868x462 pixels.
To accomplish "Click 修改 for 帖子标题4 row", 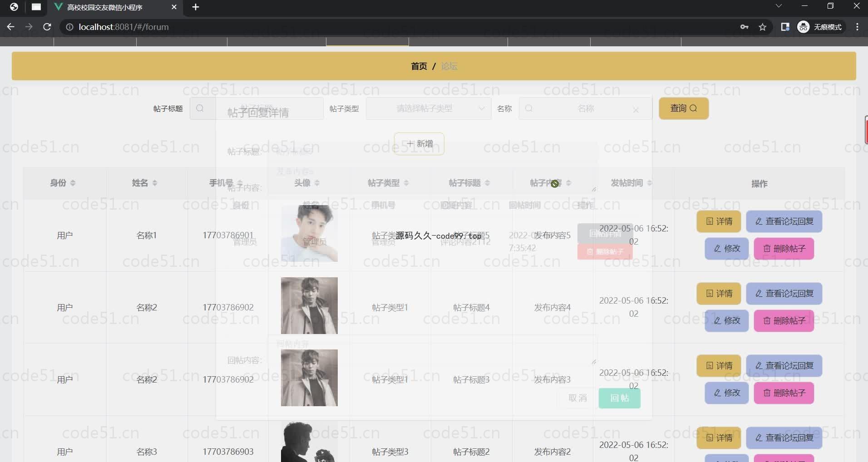I will point(727,321).
